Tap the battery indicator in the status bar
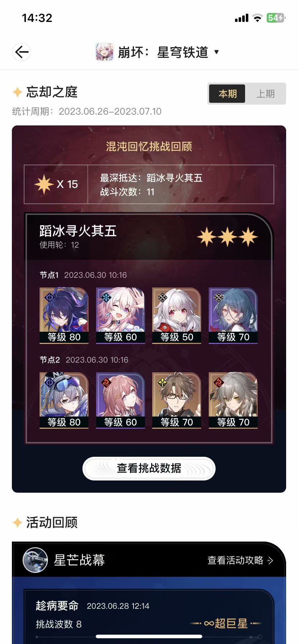 click(276, 18)
